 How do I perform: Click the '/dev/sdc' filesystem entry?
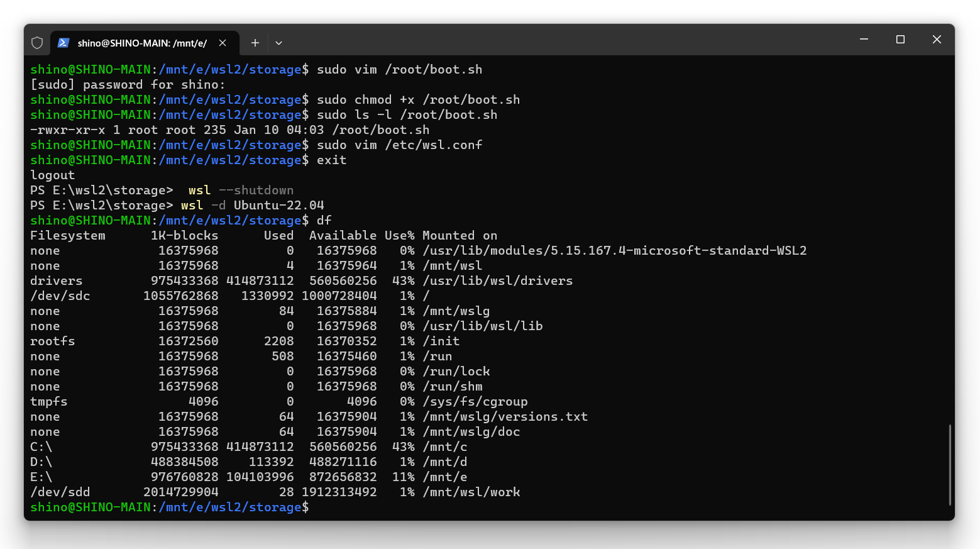coord(60,296)
